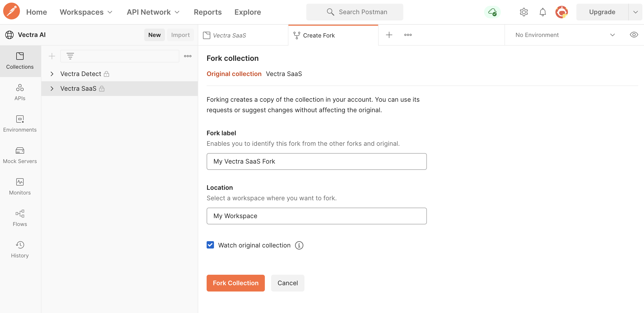Image resolution: width=644 pixels, height=313 pixels.
Task: Select the APIs sidebar icon
Action: point(20,92)
